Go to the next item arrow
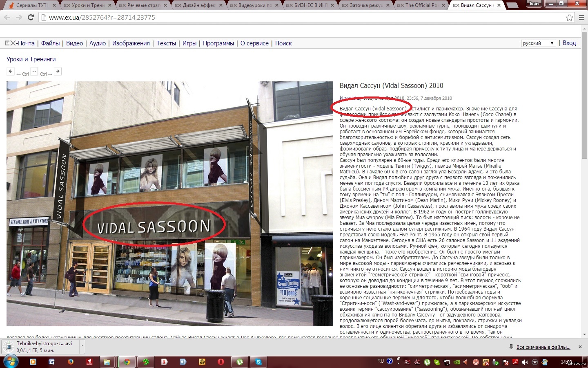588x368 pixels. (58, 72)
